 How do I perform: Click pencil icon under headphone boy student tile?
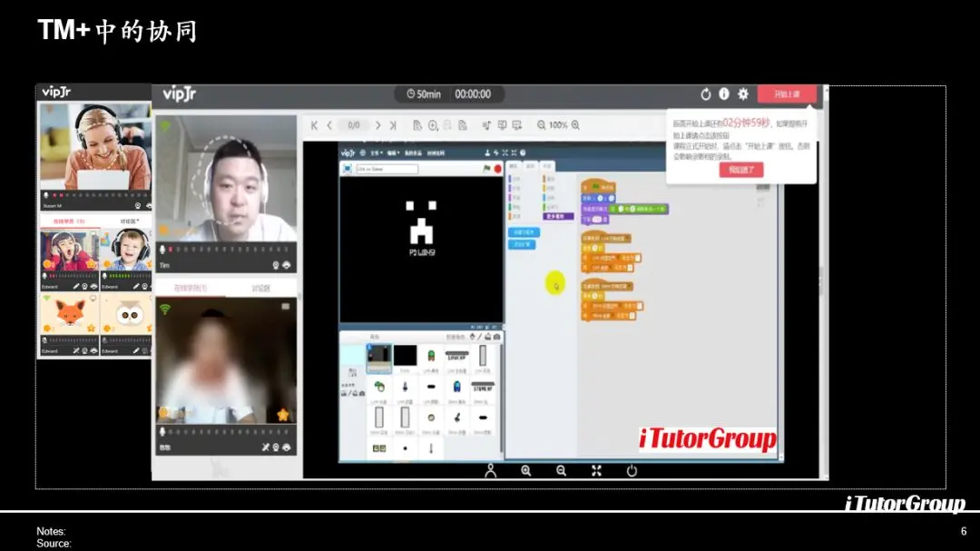[x=135, y=287]
